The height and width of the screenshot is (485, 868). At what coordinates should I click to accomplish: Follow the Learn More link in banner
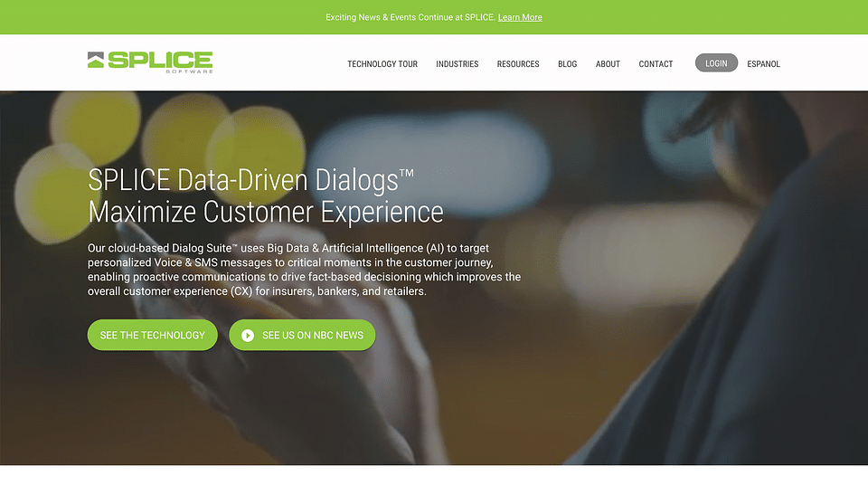point(520,17)
